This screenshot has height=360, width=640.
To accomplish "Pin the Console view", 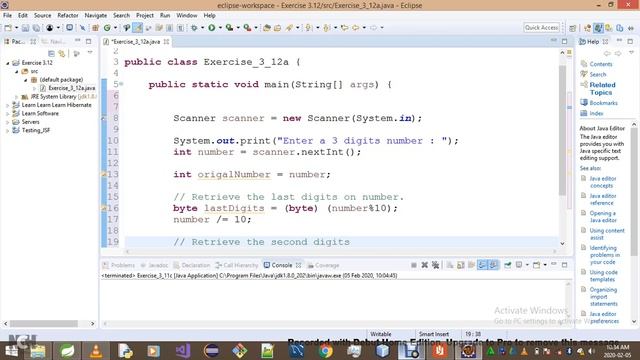I will tap(508, 265).
